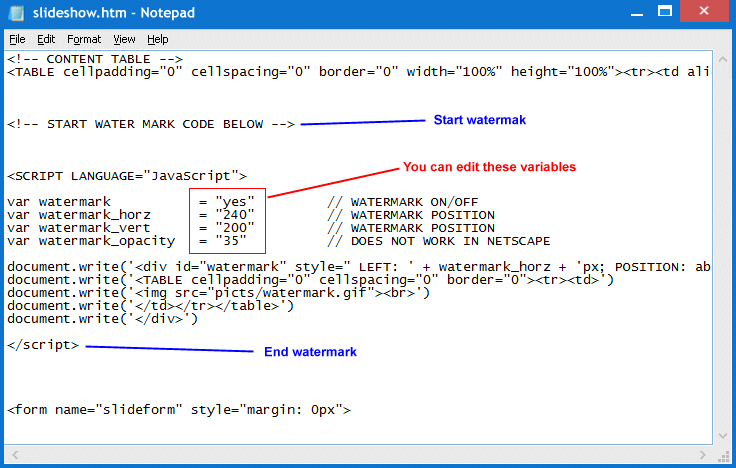Viewport: 736px width, 468px height.
Task: Click the "200" watermark_vert value
Action: 235,228
